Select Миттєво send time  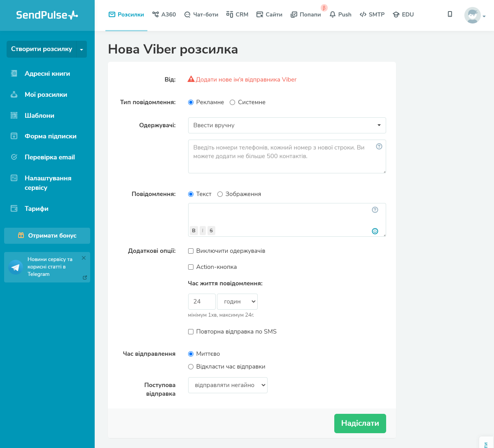pos(191,354)
